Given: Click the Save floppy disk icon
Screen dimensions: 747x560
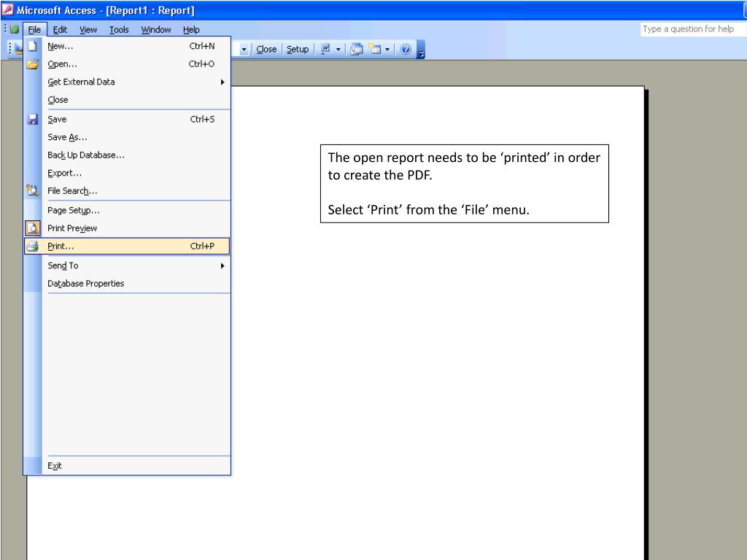Looking at the screenshot, I should click(x=32, y=119).
